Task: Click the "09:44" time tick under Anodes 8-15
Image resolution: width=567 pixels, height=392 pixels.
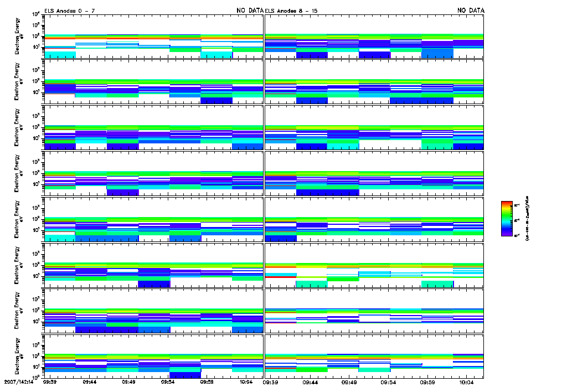Action: pyautogui.click(x=310, y=382)
